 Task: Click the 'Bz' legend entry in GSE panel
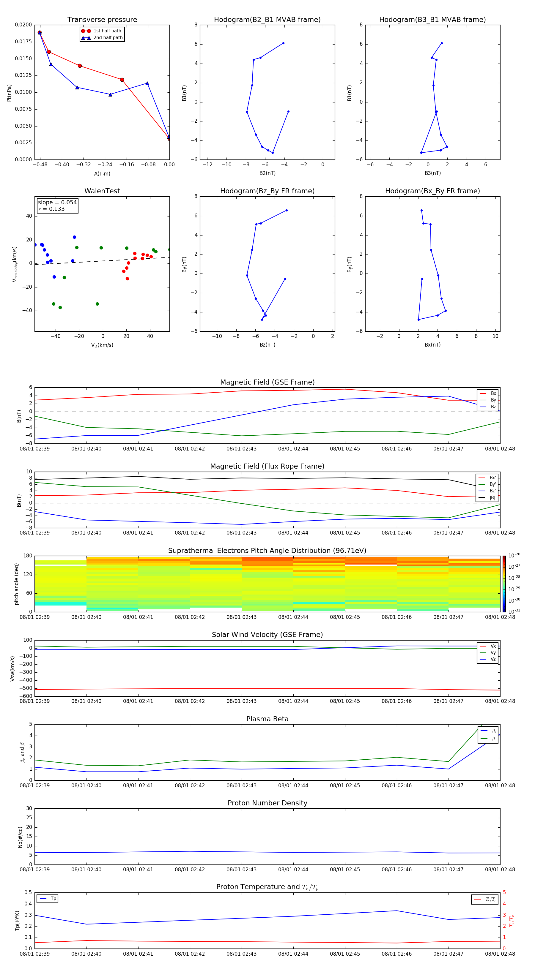point(488,407)
